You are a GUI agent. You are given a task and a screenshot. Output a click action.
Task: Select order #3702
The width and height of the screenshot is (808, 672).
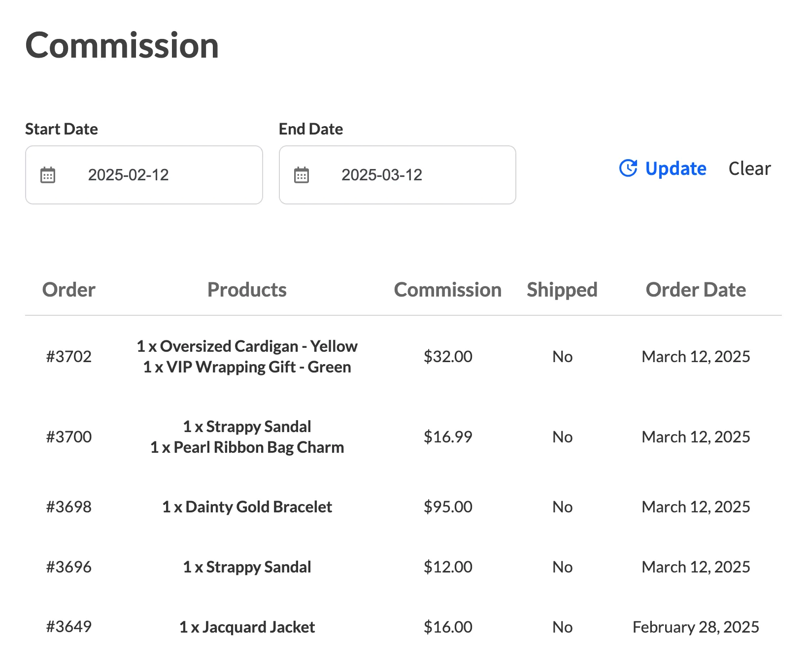68,356
